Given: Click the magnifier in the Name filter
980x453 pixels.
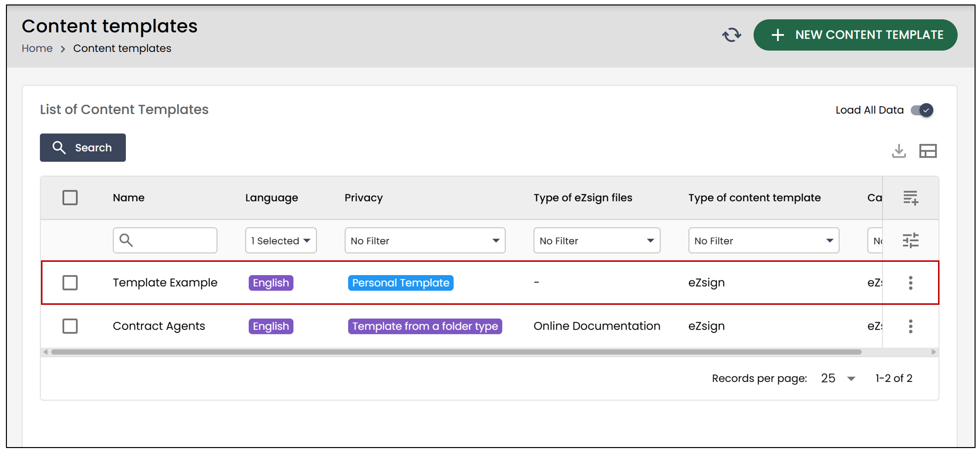Looking at the screenshot, I should click(x=126, y=241).
